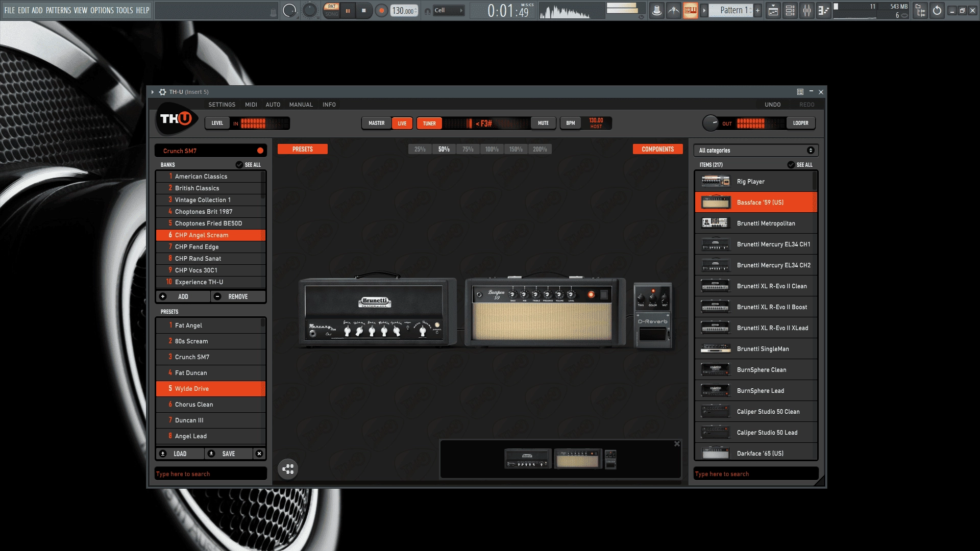Open the Cell snap dropdown
The image size is (980, 551).
pyautogui.click(x=449, y=10)
